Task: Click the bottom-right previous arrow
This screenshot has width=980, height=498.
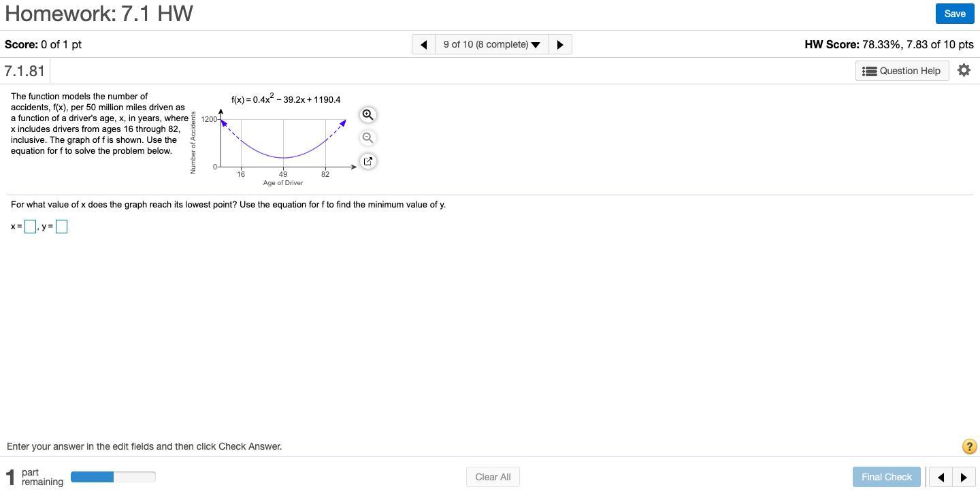Action: click(941, 477)
